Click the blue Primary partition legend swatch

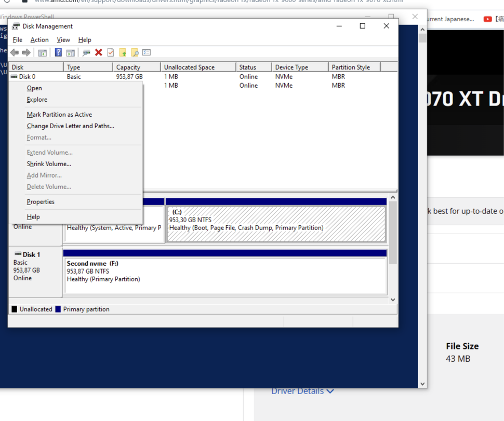[58, 309]
